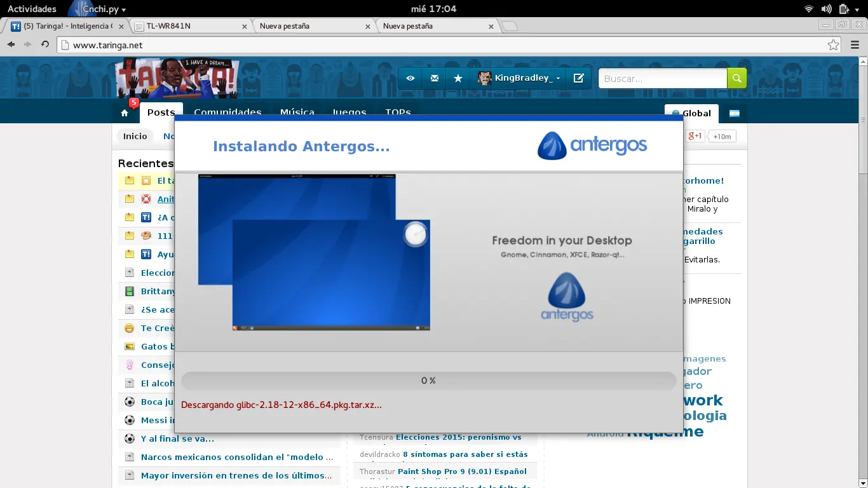
Task: Click the Buscar search field
Action: [663, 78]
